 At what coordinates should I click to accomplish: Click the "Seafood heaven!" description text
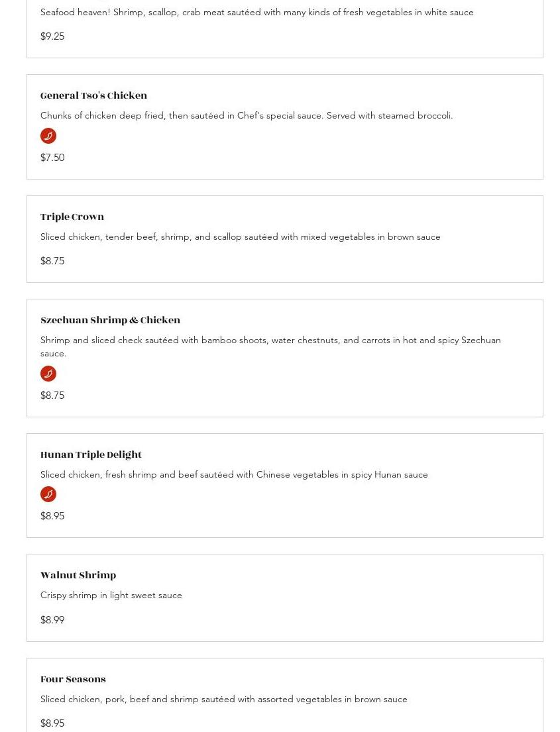(x=256, y=12)
